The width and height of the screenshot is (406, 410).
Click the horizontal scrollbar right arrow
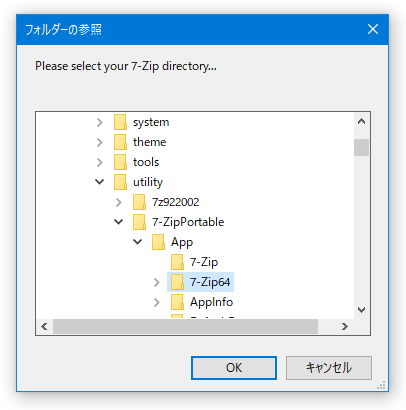(345, 326)
